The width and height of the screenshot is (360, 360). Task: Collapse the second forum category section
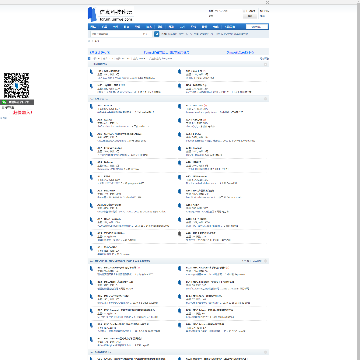tap(266, 99)
